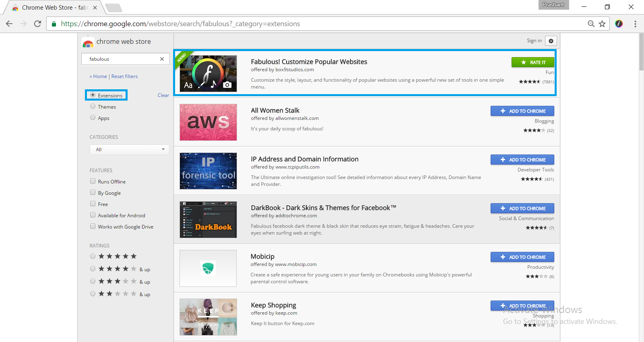The width and height of the screenshot is (644, 342).
Task: Open the Keep Shopping title
Action: [273, 305]
